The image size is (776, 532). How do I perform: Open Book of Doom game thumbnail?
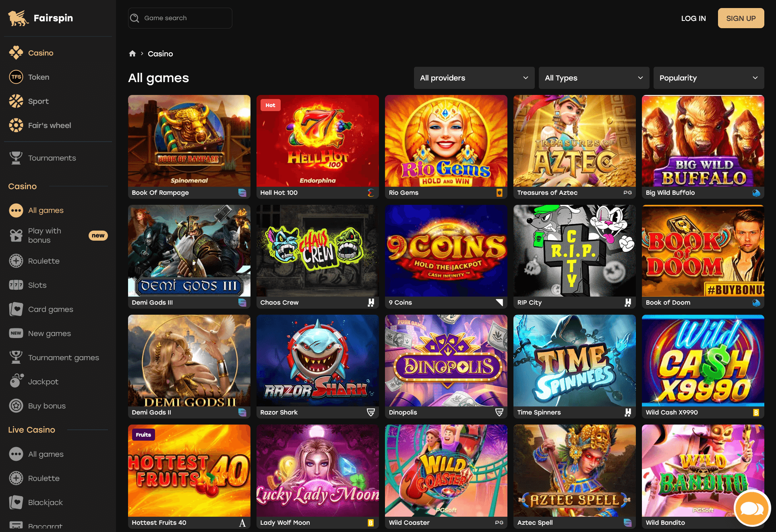tap(703, 251)
